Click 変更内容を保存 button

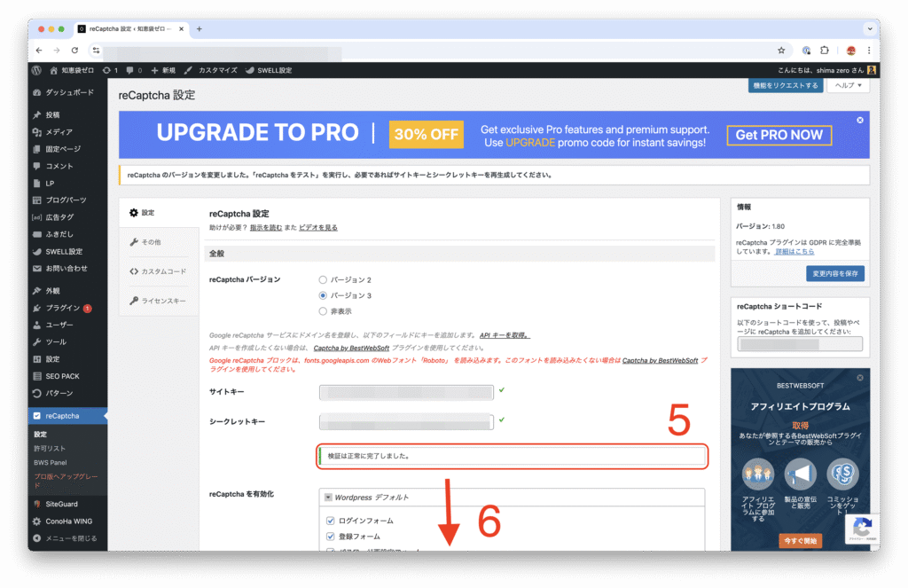point(835,273)
